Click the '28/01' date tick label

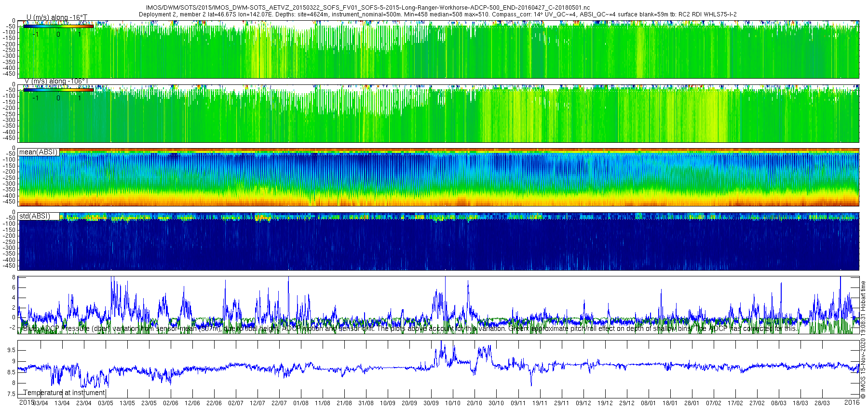692,403
